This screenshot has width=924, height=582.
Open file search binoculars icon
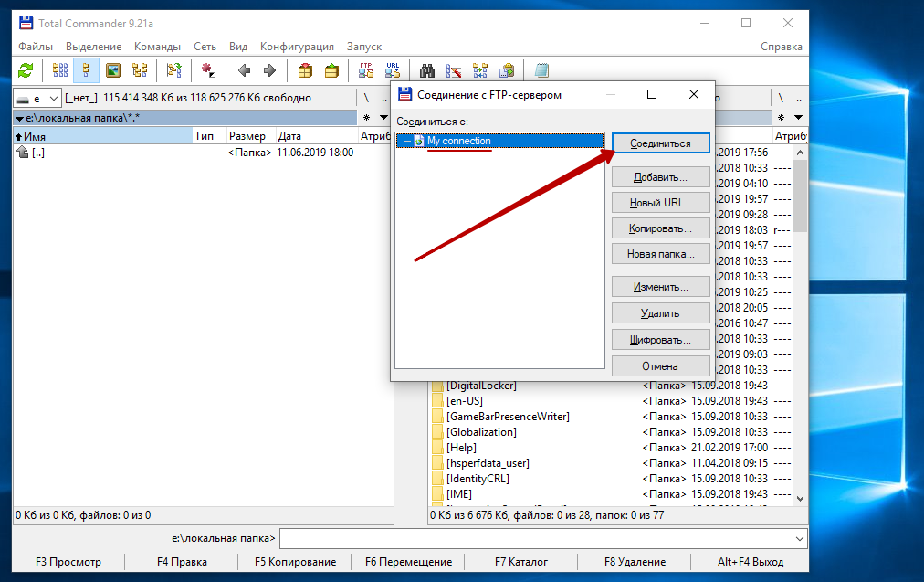pyautogui.click(x=427, y=70)
